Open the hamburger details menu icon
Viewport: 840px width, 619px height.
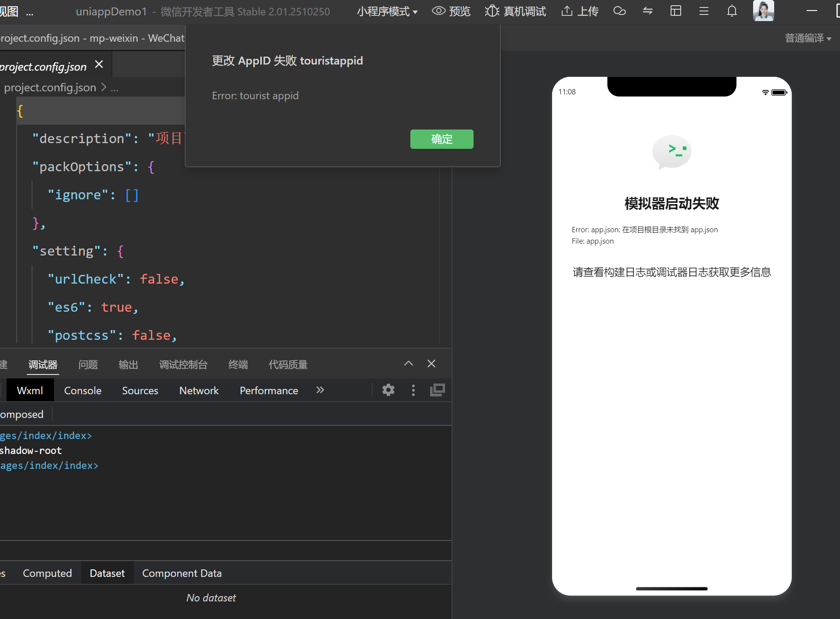tap(704, 11)
